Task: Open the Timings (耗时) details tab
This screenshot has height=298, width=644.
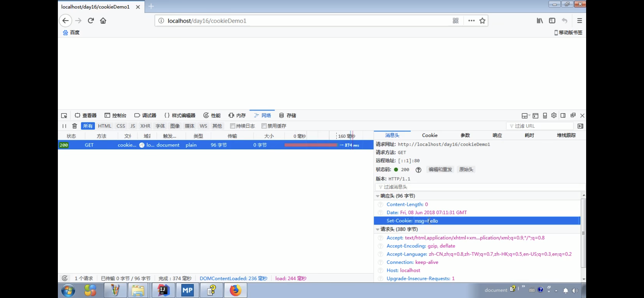Action: pyautogui.click(x=529, y=135)
